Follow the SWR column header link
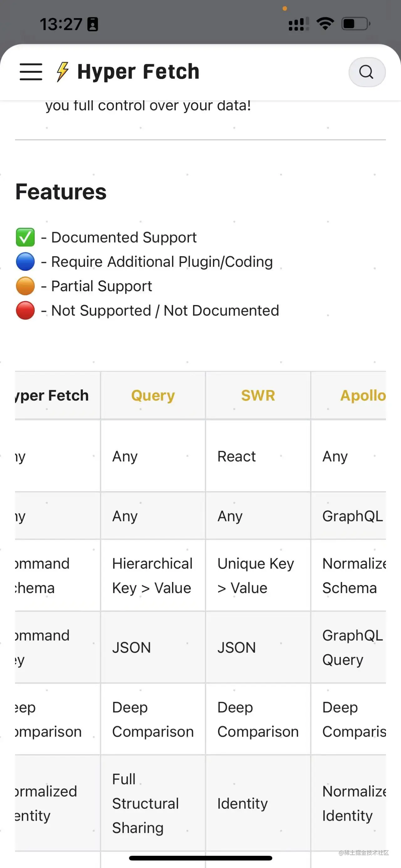The width and height of the screenshot is (401, 868). pyautogui.click(x=258, y=395)
